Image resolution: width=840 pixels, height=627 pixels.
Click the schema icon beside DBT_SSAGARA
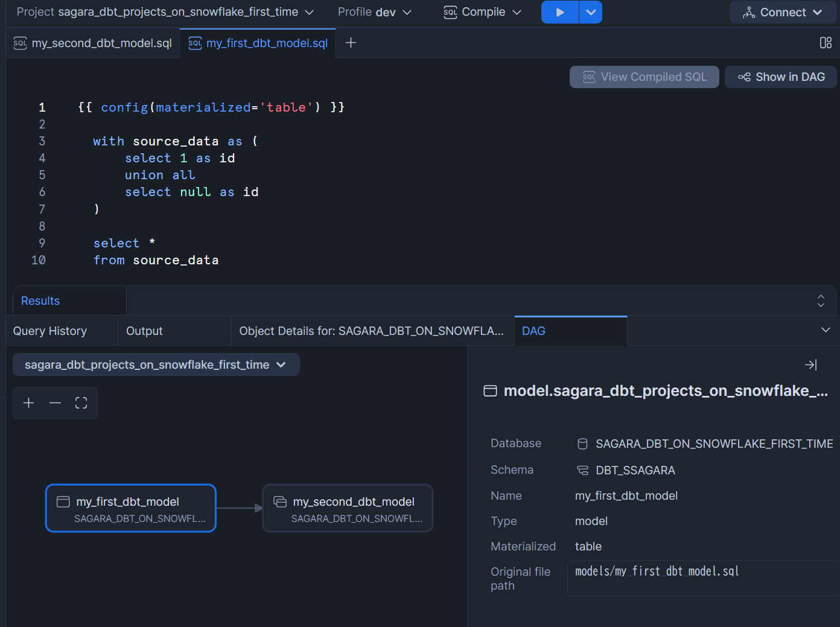click(x=582, y=470)
